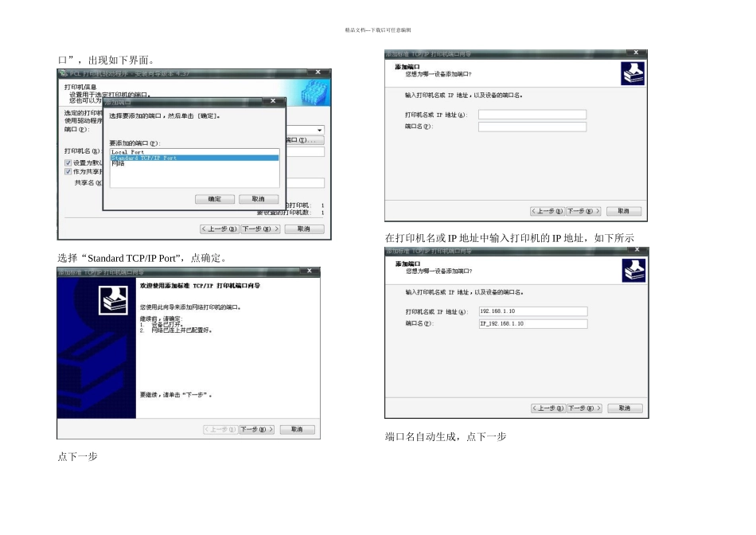Close the filled add-port wizard window
Viewport: 756px width, 535px height.
point(637,249)
